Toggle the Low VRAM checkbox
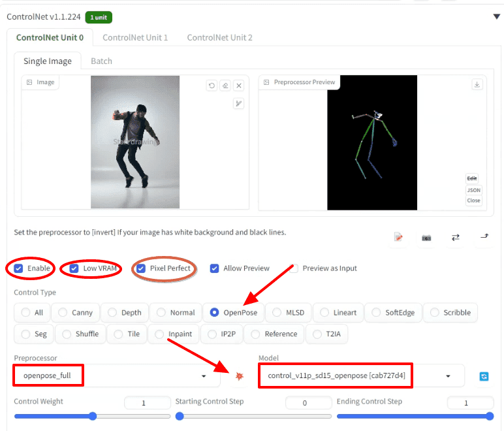Image resolution: width=504 pixels, height=431 pixels. click(74, 268)
